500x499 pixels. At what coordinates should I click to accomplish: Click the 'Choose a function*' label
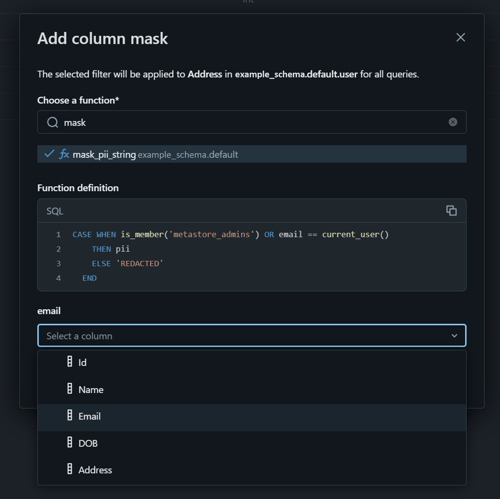(78, 100)
